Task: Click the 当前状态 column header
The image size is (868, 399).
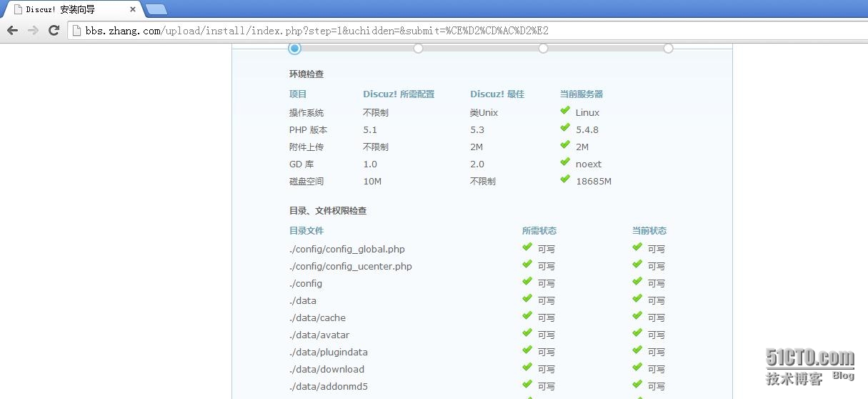Action: point(649,231)
